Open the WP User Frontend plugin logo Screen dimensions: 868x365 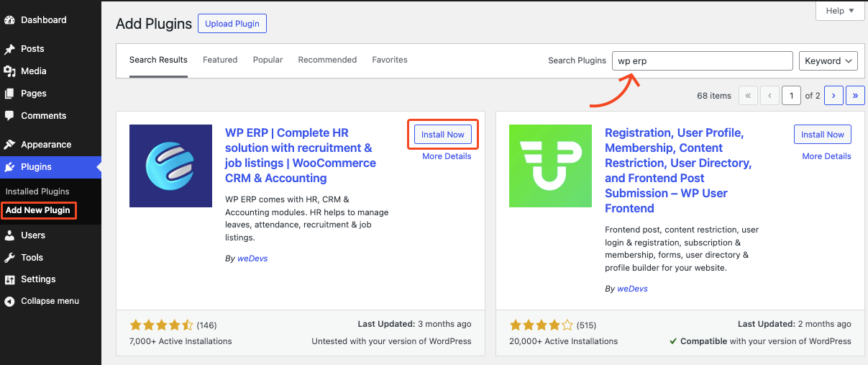coord(550,166)
